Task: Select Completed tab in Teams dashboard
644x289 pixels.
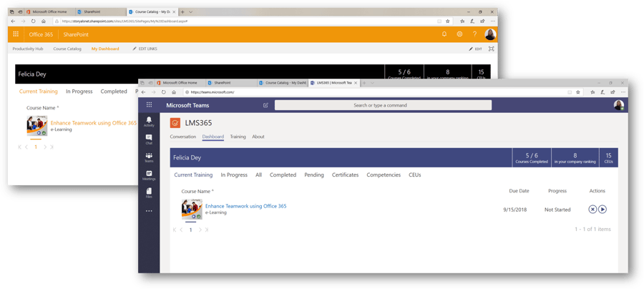Action: click(283, 175)
